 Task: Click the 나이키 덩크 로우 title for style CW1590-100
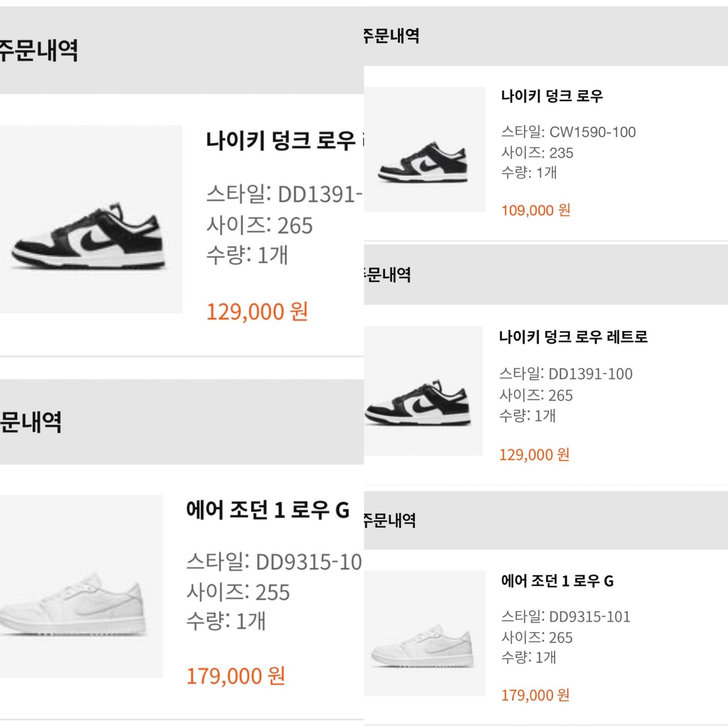[552, 96]
